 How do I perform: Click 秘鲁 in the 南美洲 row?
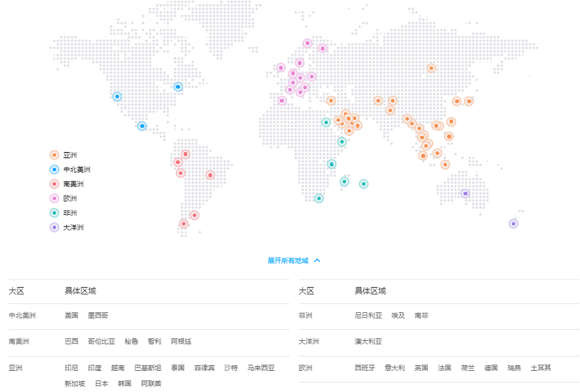tap(131, 342)
